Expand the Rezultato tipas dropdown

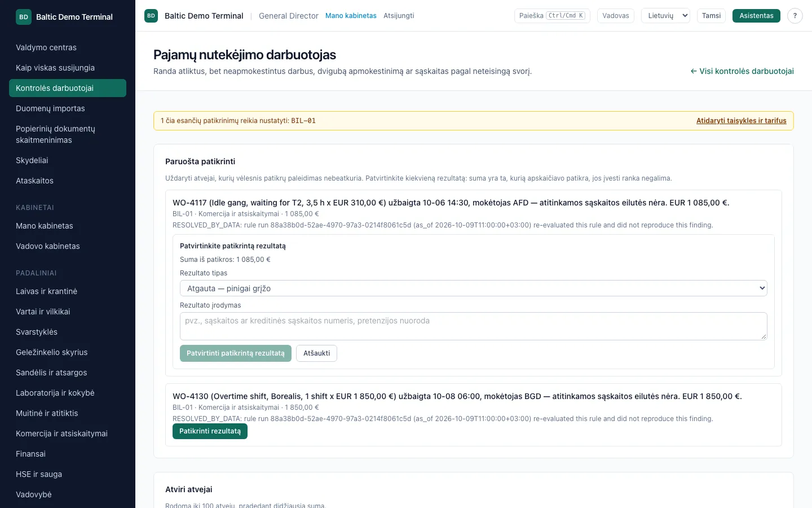point(474,288)
